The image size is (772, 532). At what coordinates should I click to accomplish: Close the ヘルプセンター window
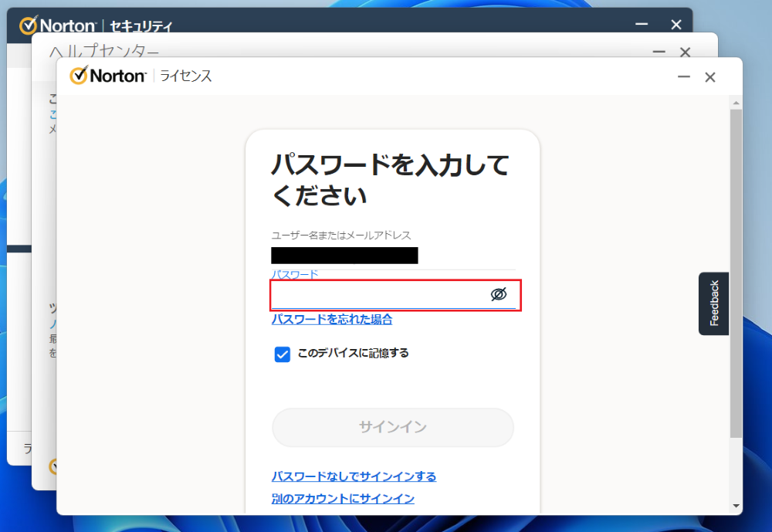pos(685,52)
